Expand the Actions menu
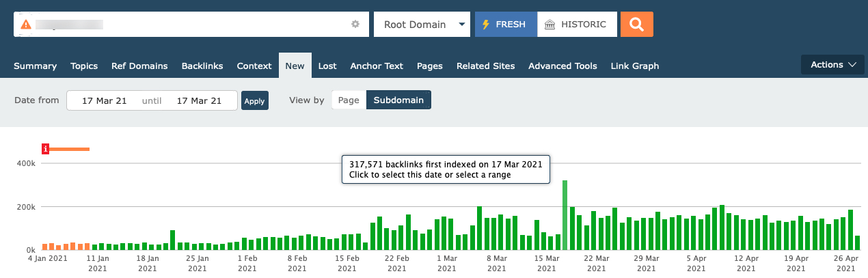Image resolution: width=868 pixels, height=278 pixels. pos(832,65)
